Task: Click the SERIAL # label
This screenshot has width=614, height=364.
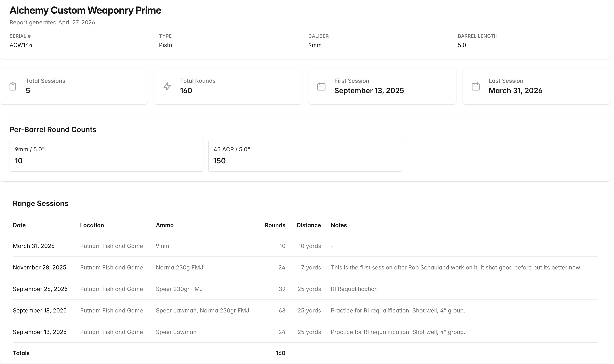Action: [x=20, y=36]
